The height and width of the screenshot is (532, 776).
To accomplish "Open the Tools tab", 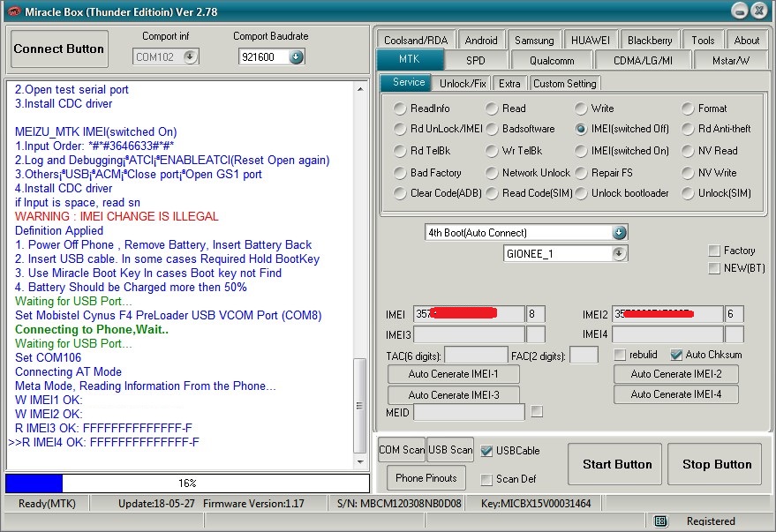I will point(703,40).
